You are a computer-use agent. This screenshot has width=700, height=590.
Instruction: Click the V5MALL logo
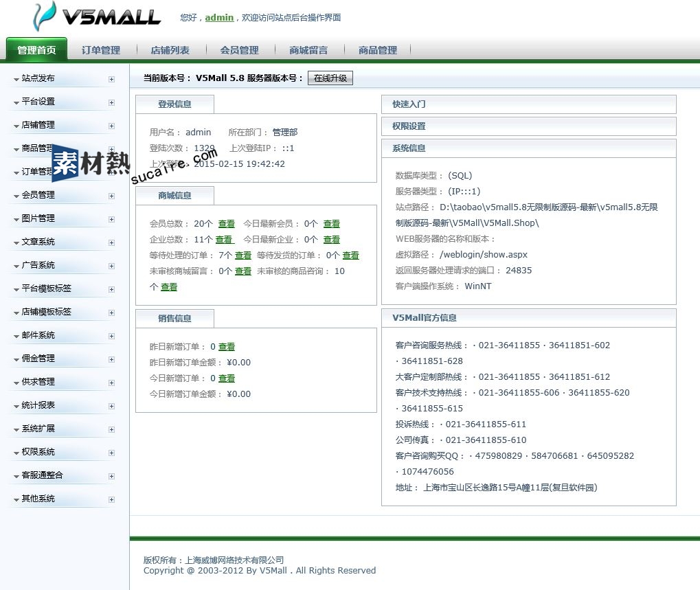(x=97, y=17)
